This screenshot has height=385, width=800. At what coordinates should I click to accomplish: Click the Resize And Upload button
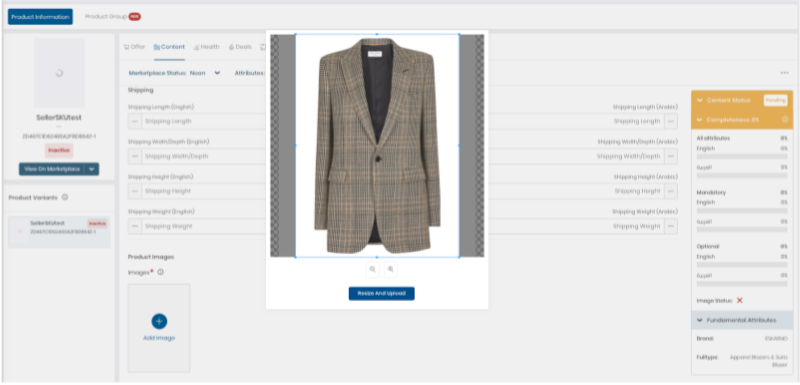pyautogui.click(x=382, y=294)
